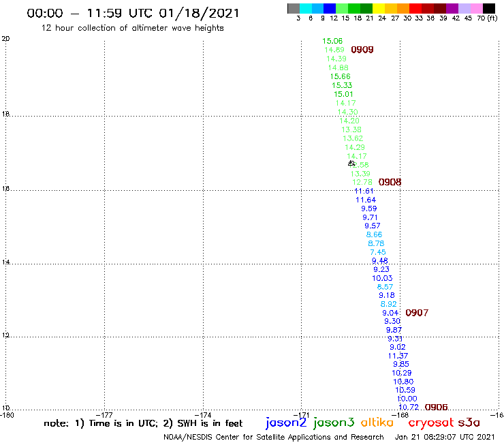Click the -180 longitude axis label
This screenshot has width=504, height=443.
(x=7, y=415)
